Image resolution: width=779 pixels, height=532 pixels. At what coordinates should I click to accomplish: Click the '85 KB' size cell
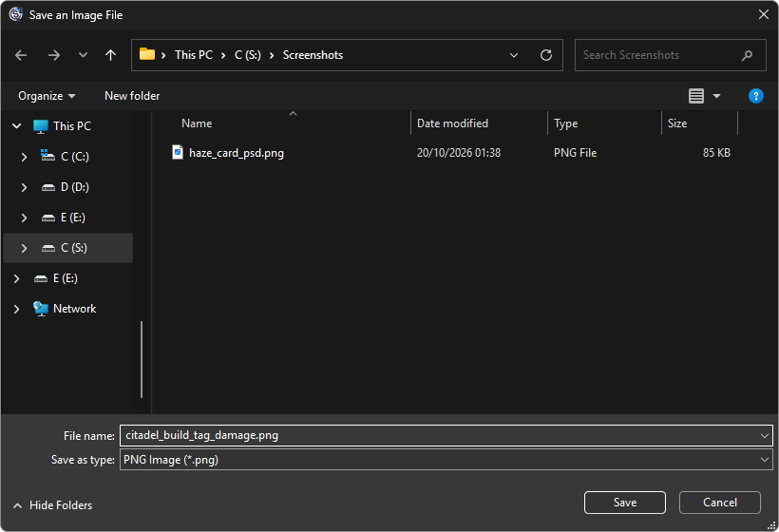(716, 153)
